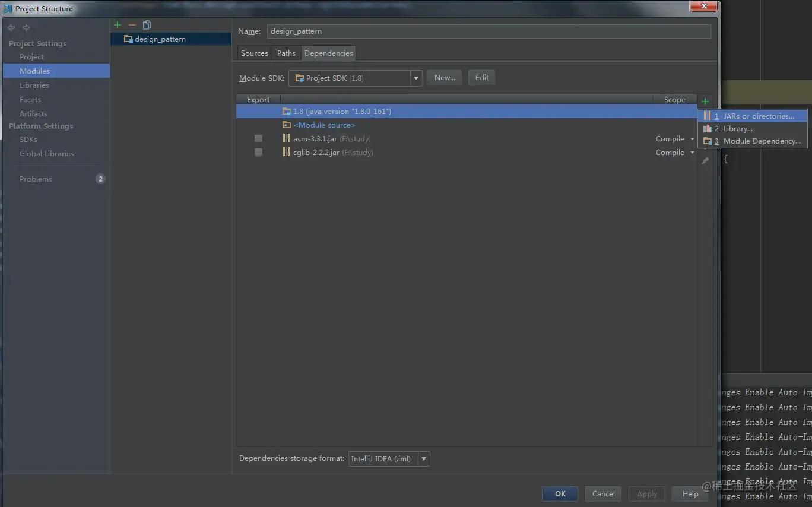Click the copy module icon
The width and height of the screenshot is (812, 507).
[147, 25]
